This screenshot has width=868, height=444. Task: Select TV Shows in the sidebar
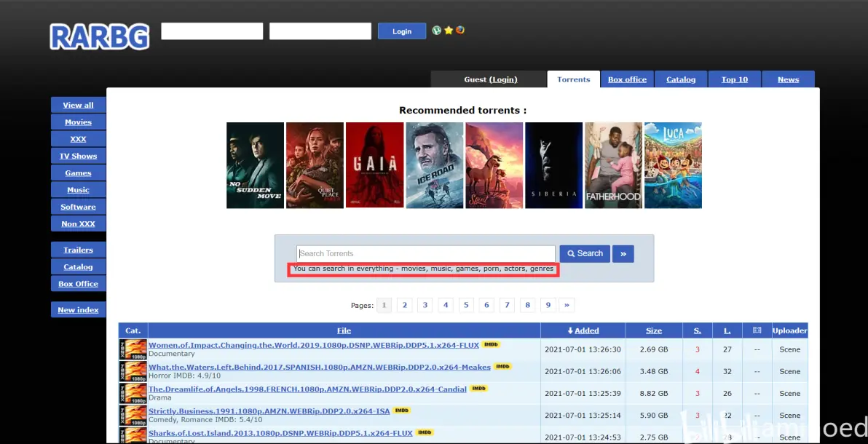tap(78, 156)
